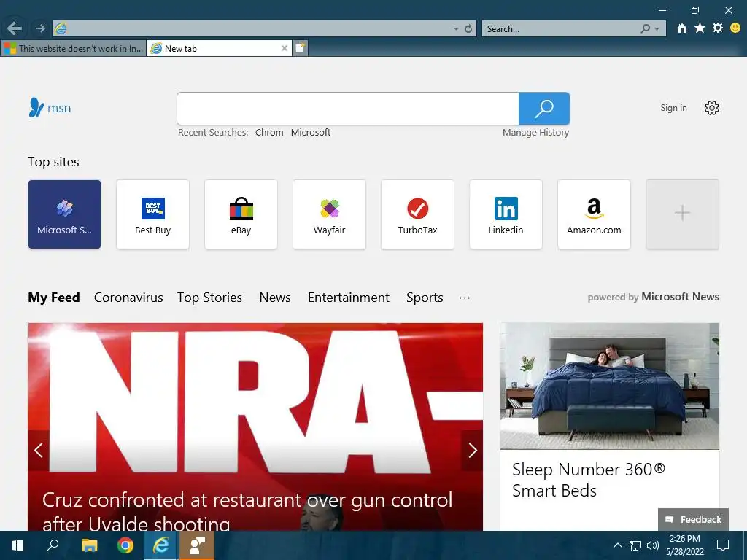Go to the Home page icon
The width and height of the screenshot is (747, 560).
[x=682, y=28]
